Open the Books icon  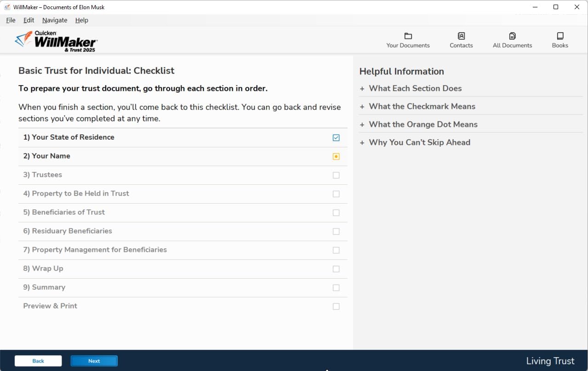pyautogui.click(x=560, y=36)
